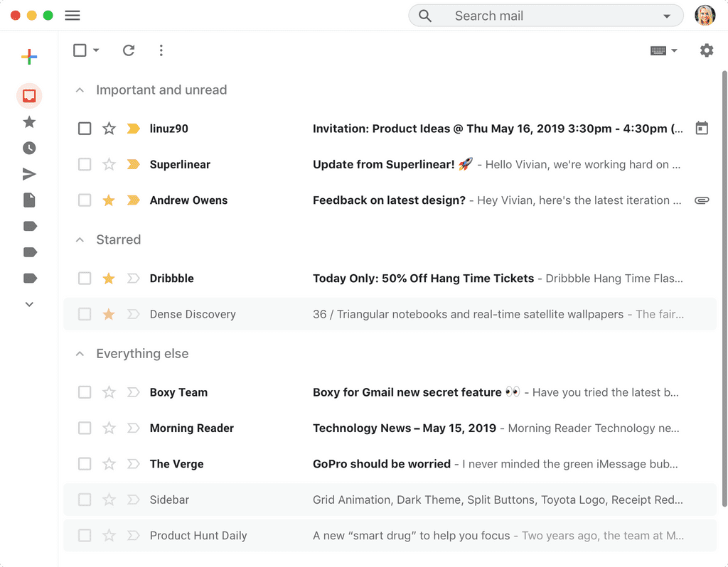Click the Product Hunt Daily sender name
728x567 pixels.
coord(198,536)
